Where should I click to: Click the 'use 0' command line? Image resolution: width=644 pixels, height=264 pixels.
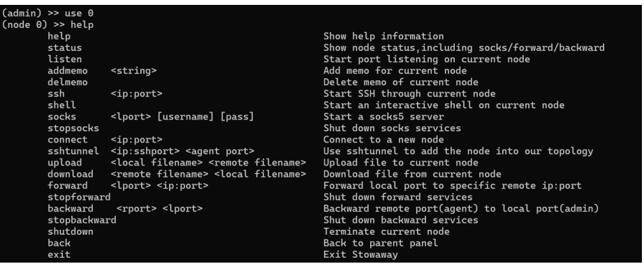[x=47, y=13]
